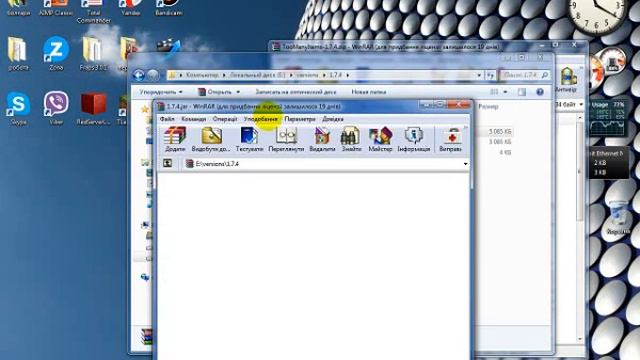Image resolution: width=640 pixels, height=360 pixels.
Task: Click the Repair (Виправити) toolbar icon
Action: coord(451,140)
